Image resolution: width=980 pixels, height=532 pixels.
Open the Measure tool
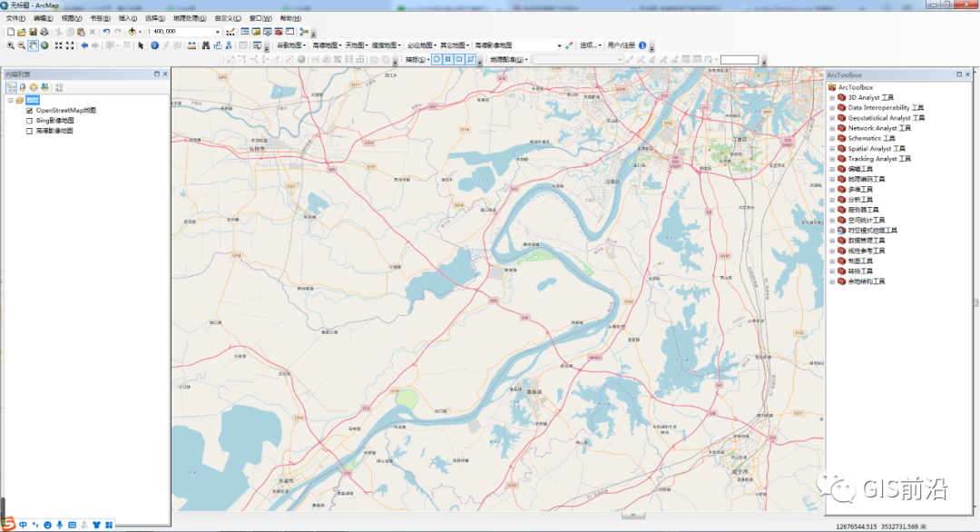(x=191, y=45)
